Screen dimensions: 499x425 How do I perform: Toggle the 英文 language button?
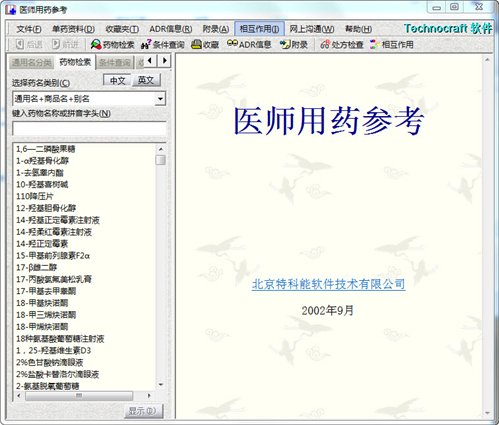(x=146, y=80)
